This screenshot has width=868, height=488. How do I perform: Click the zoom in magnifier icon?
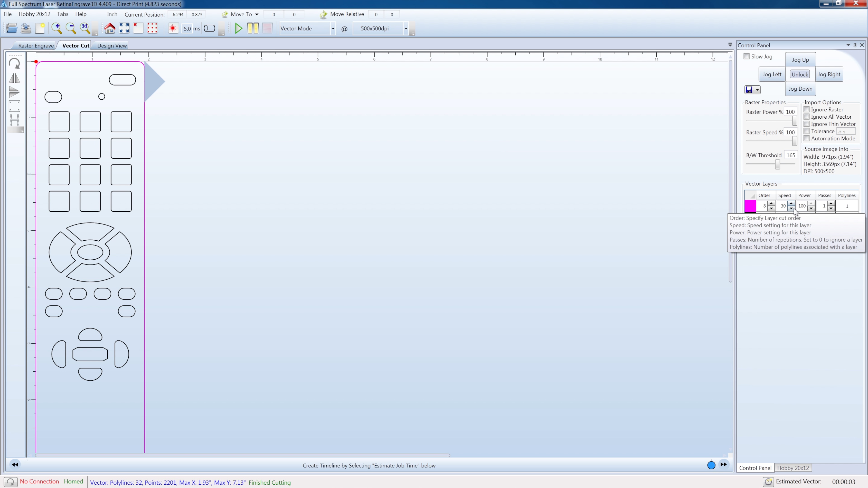point(56,28)
